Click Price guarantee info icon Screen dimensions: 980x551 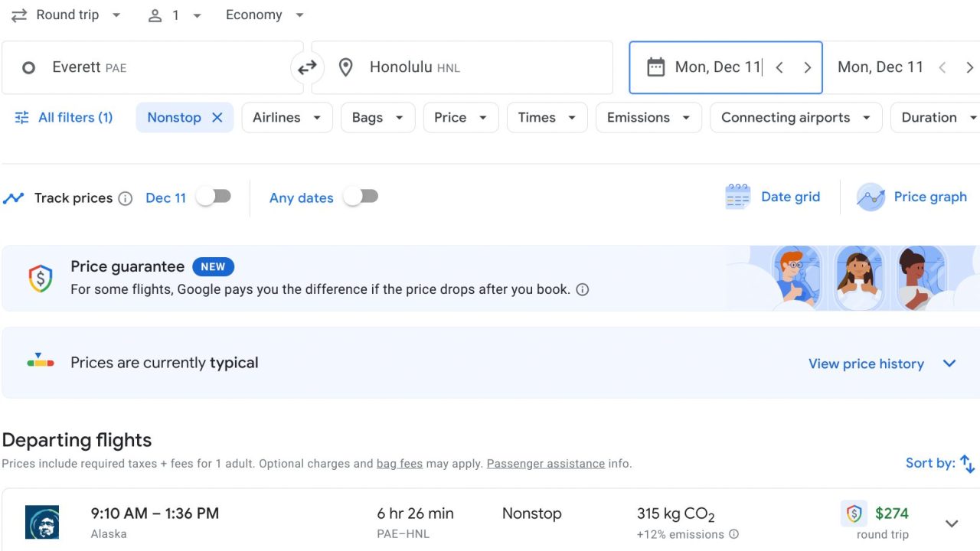583,289
